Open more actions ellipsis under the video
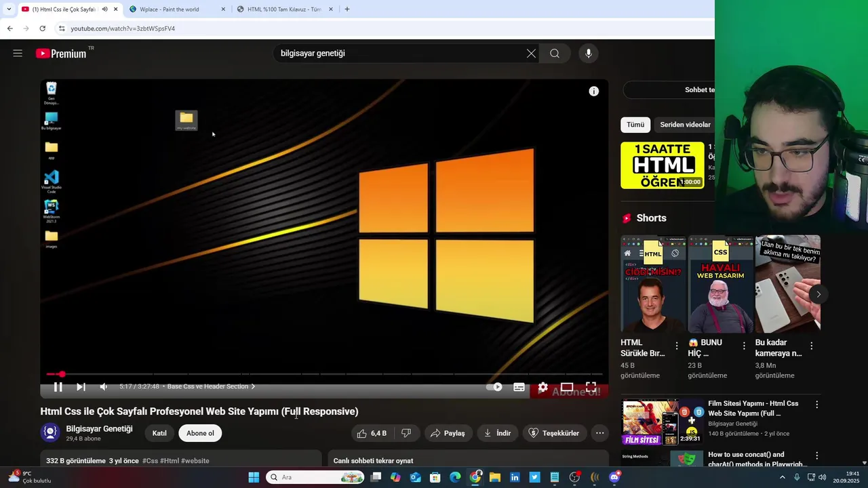This screenshot has width=868, height=488. coord(599,433)
